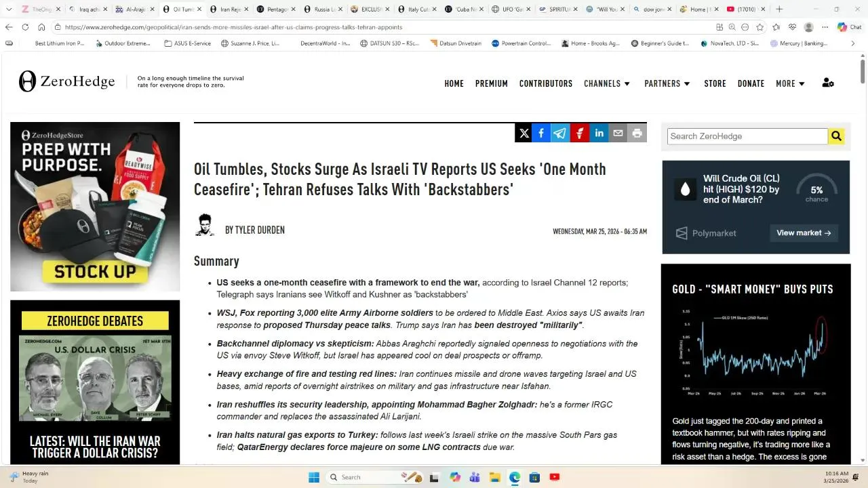This screenshot has height=488, width=868.
Task: Open Copilot app in the taskbar
Action: [455, 477]
